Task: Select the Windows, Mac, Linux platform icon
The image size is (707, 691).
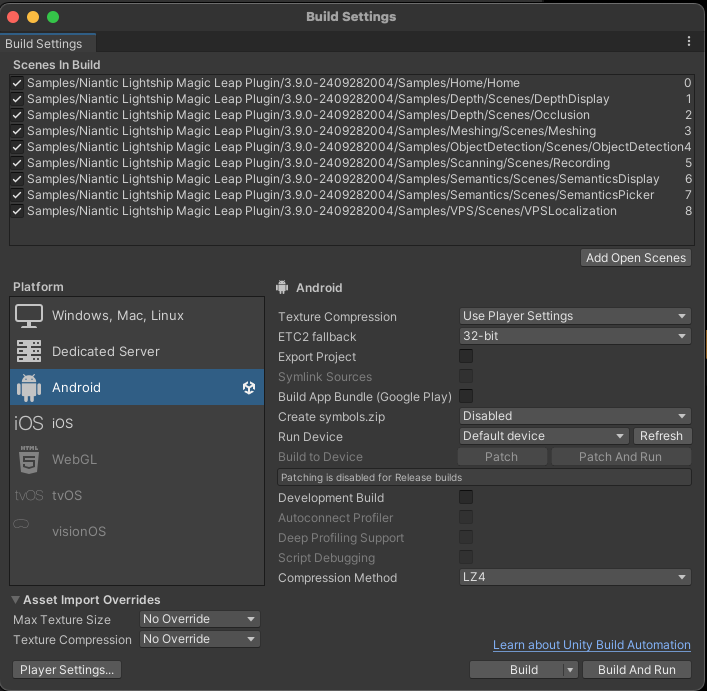Action: point(28,316)
